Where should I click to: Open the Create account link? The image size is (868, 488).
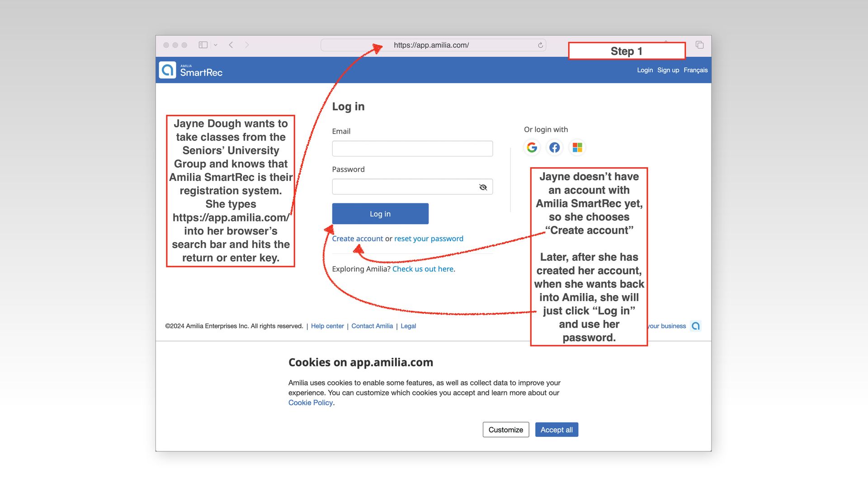[358, 239]
